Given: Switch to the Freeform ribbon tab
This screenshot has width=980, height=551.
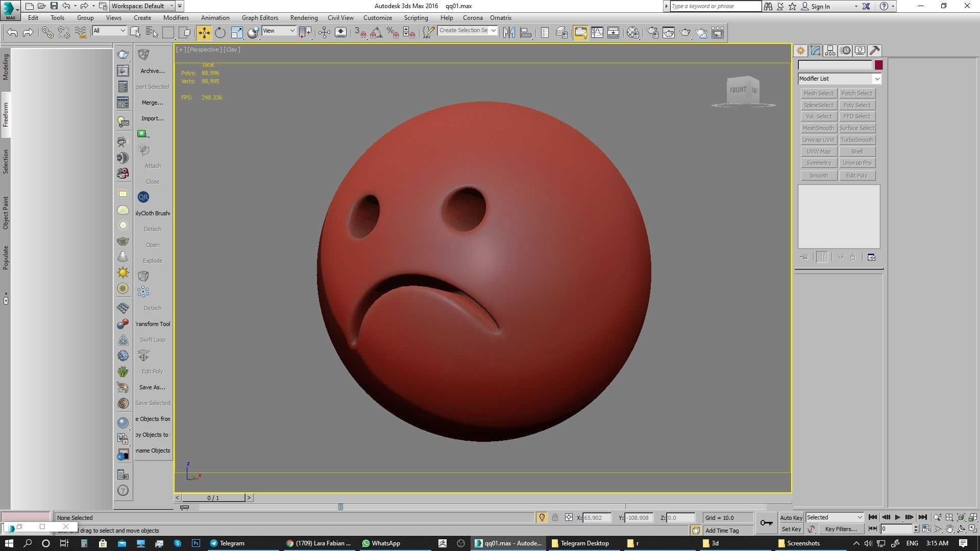Looking at the screenshot, I should (6, 115).
